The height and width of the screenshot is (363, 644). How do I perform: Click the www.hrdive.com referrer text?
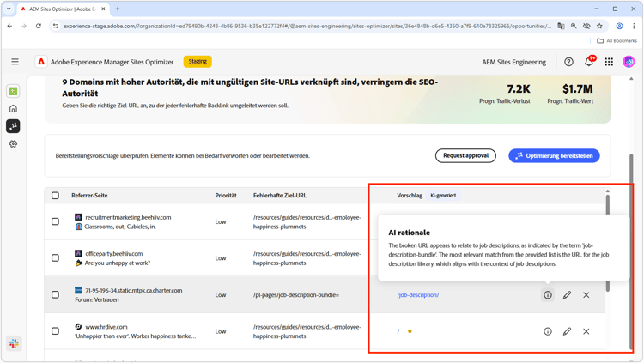coord(106,327)
